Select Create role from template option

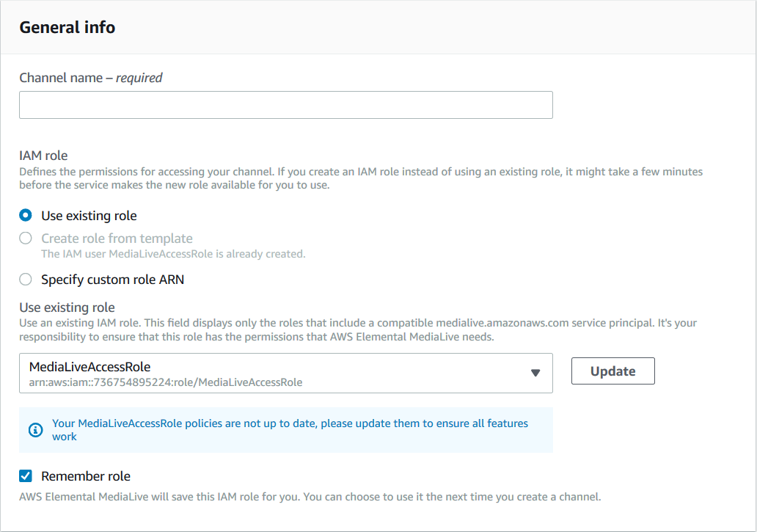(x=25, y=238)
